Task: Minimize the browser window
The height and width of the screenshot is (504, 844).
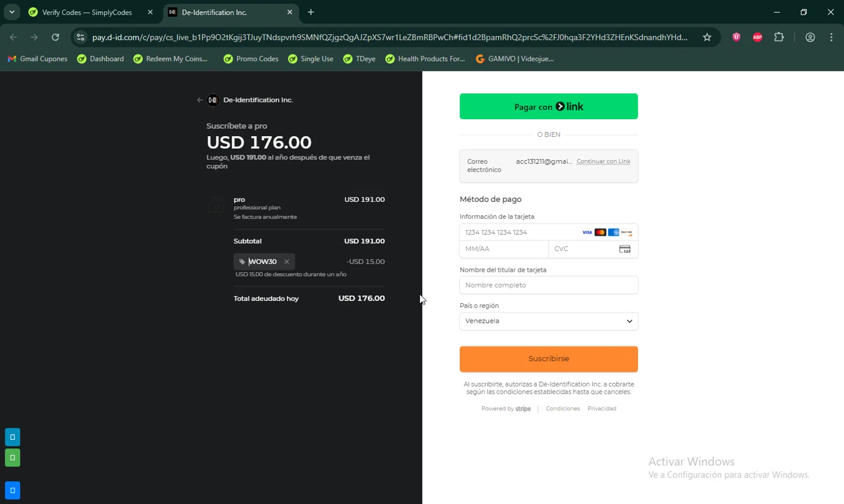Action: (x=776, y=12)
